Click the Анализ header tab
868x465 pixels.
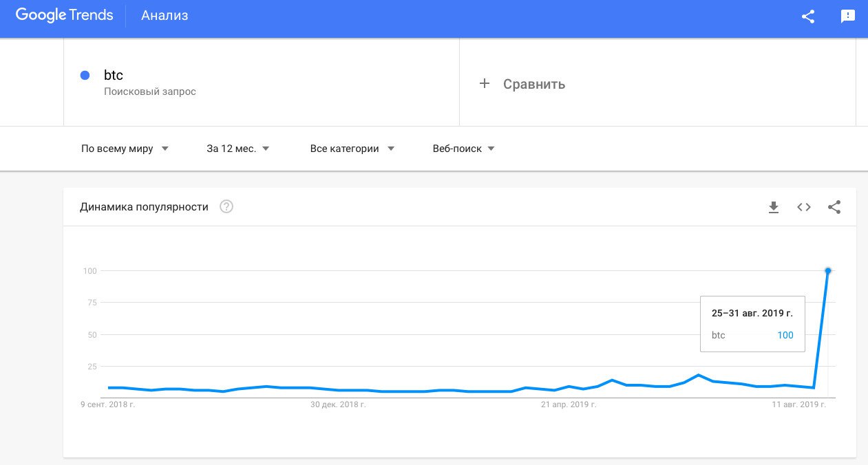tap(165, 16)
